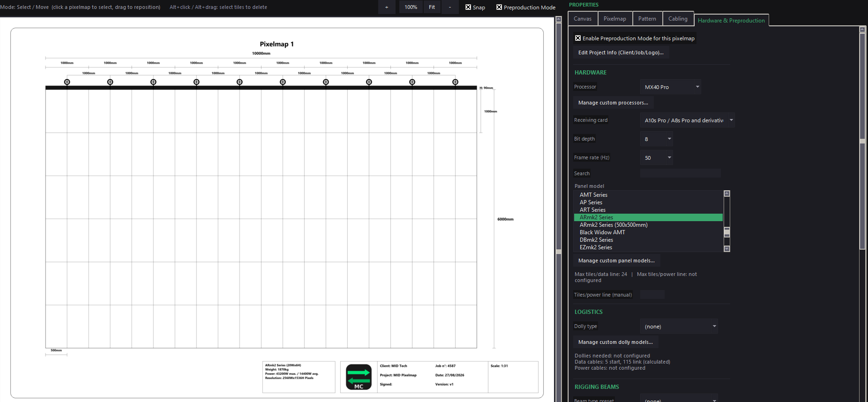This screenshot has width=868, height=402.
Task: Click the panel model list scroll-up arrow
Action: 727,194
